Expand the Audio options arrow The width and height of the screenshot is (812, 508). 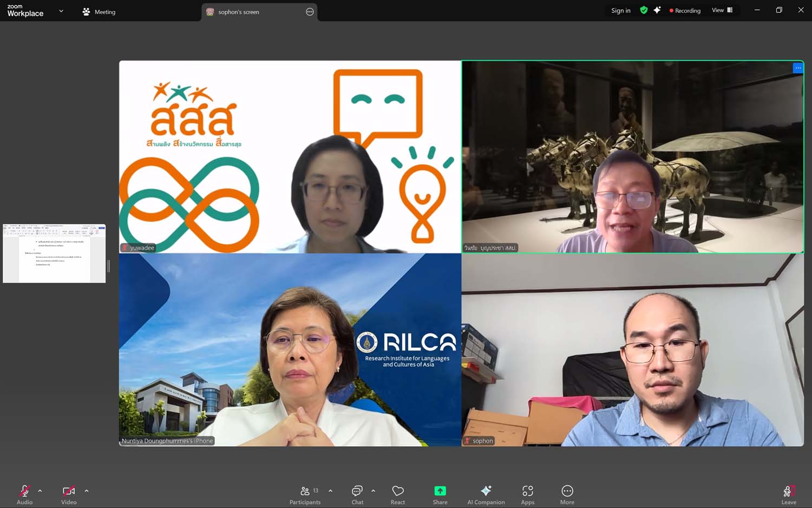(40, 491)
